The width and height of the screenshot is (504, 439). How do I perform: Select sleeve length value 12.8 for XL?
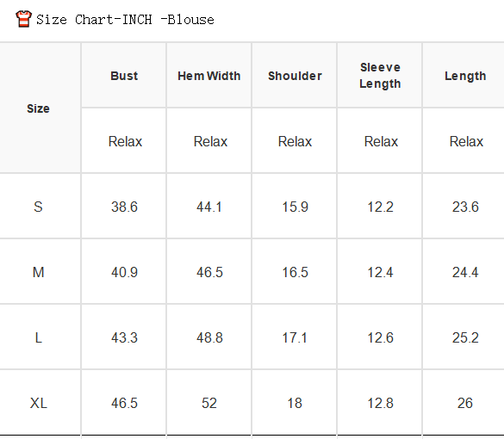[x=380, y=403]
